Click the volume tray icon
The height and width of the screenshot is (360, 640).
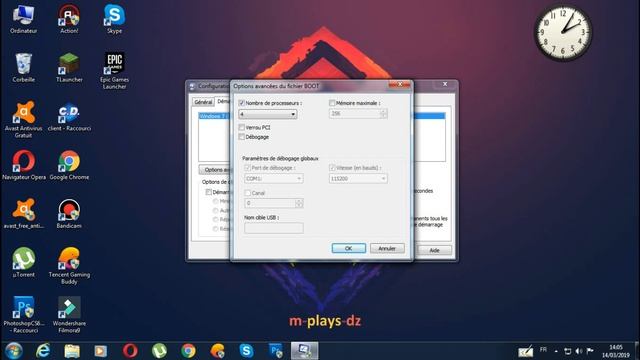(579, 351)
